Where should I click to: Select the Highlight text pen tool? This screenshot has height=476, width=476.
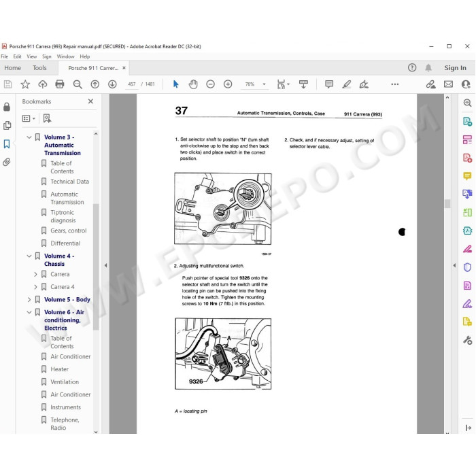coord(346,84)
